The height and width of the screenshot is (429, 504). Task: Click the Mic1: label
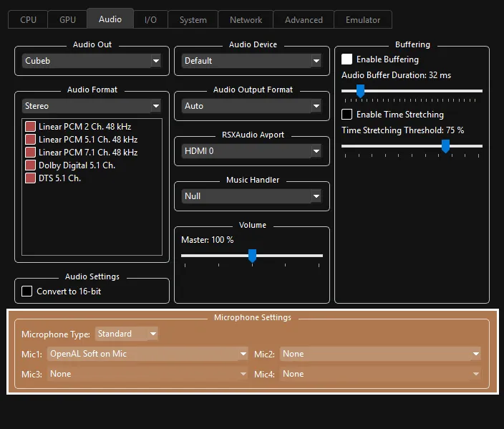pos(31,354)
